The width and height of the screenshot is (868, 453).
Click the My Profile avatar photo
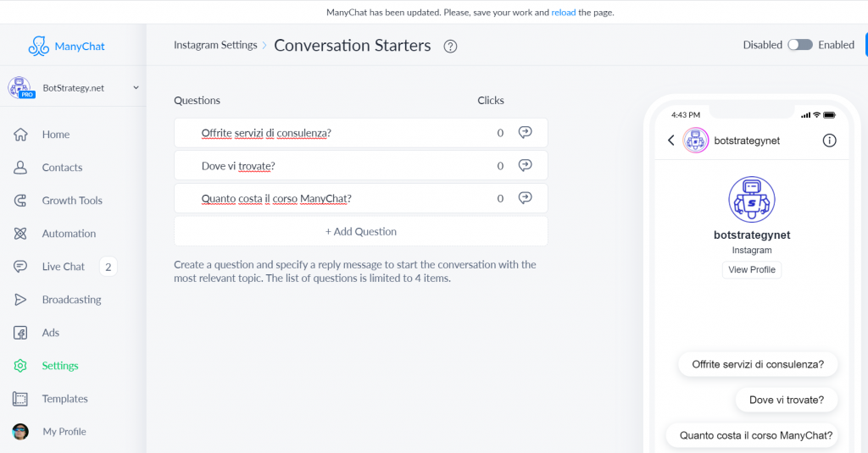pos(20,432)
